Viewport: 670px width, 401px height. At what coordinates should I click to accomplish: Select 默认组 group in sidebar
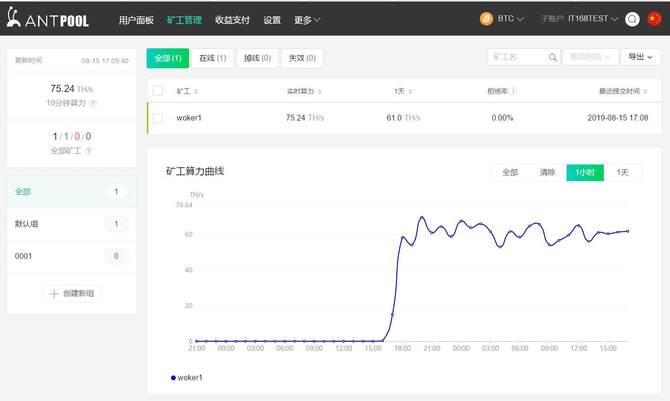click(72, 224)
